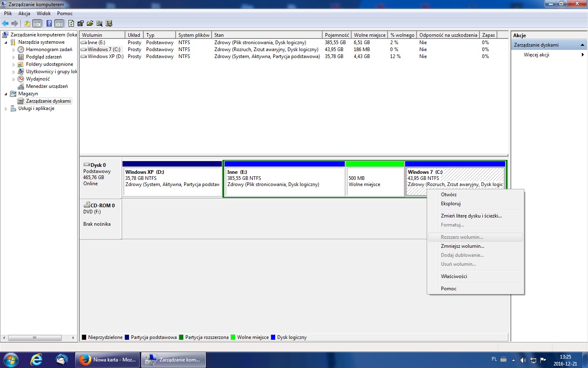The width and height of the screenshot is (588, 368).
Task: Open the volume speaker tray icon
Action: point(523,360)
